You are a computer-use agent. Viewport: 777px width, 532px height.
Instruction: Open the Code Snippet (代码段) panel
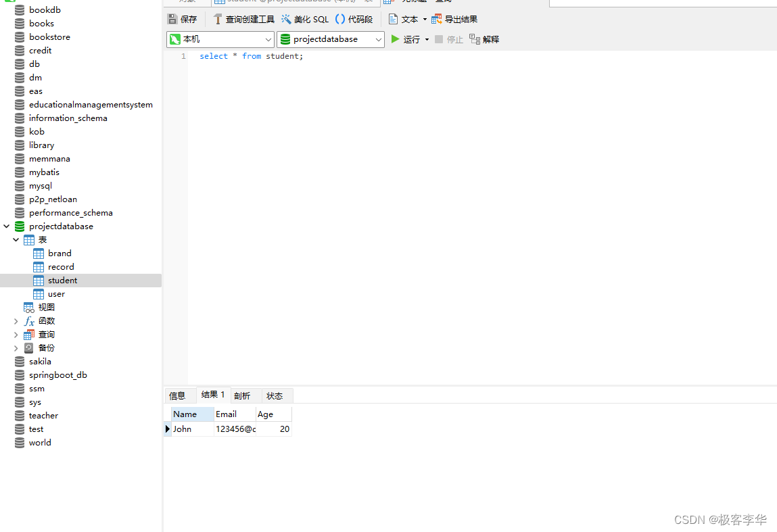click(x=354, y=20)
